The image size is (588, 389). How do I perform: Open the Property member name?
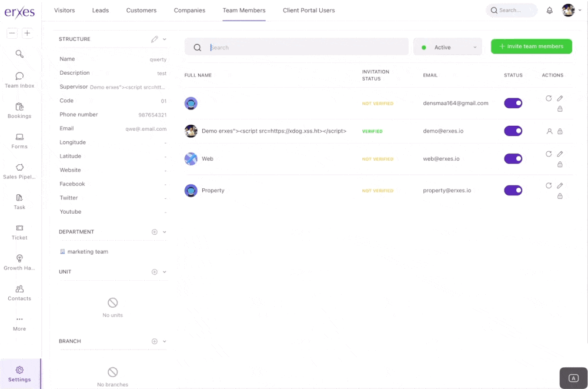[213, 190]
